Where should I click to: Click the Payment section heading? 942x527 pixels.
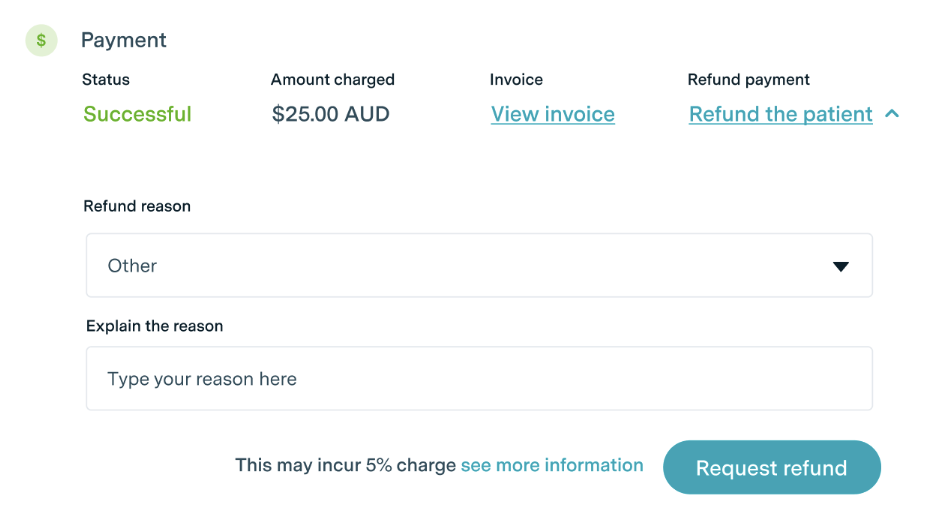coord(124,40)
